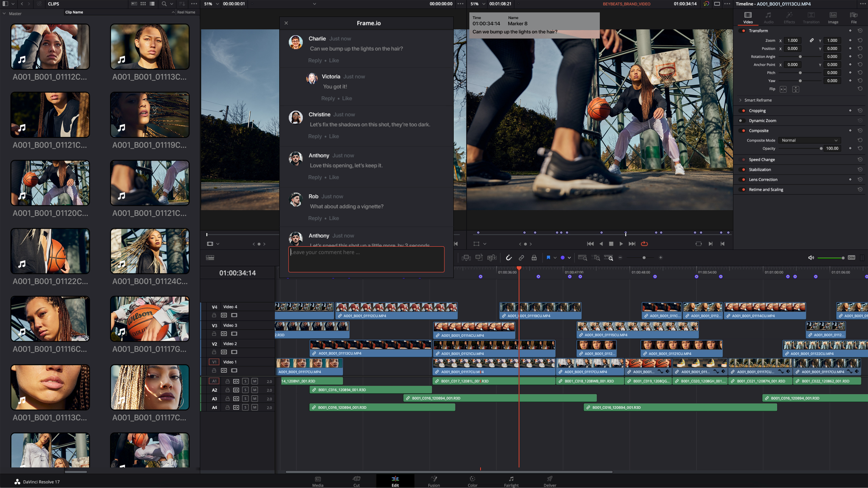Open the marker color dropdown arrow
Viewport: 868px width, 488px height.
click(569, 258)
